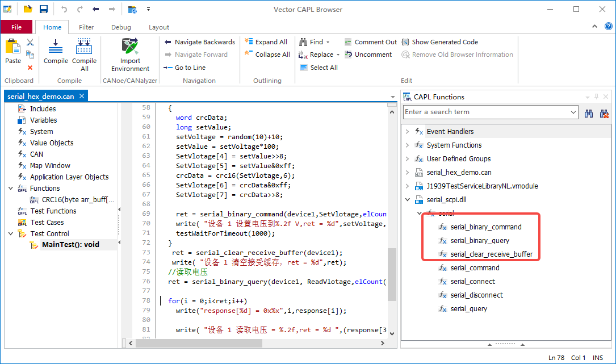Viewport: 616px width, 364px height.
Task: Open the quick access toolbar customize dropdown
Action: pyautogui.click(x=149, y=9)
